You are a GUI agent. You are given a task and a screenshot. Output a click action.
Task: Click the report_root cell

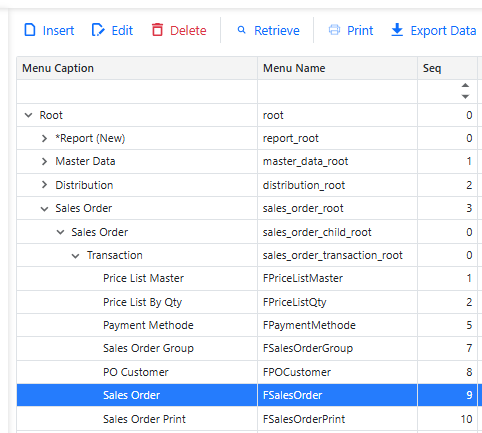[x=337, y=138]
